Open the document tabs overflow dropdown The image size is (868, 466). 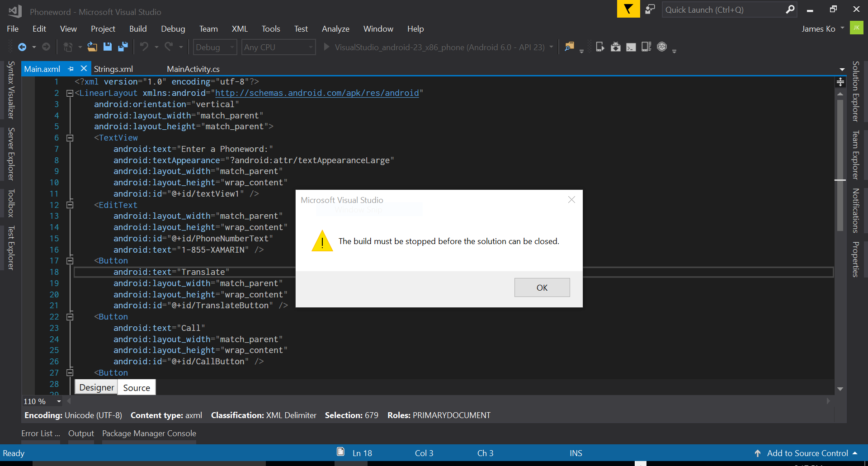click(x=842, y=69)
